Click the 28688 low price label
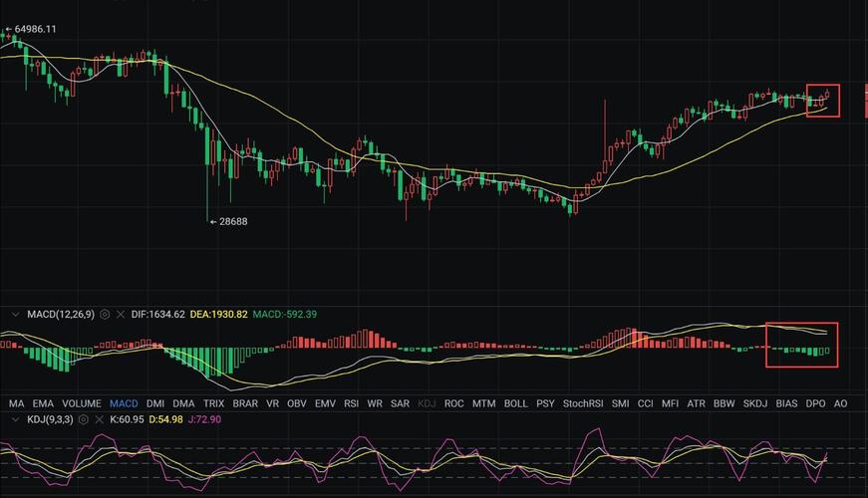The image size is (868, 498). pyautogui.click(x=230, y=222)
